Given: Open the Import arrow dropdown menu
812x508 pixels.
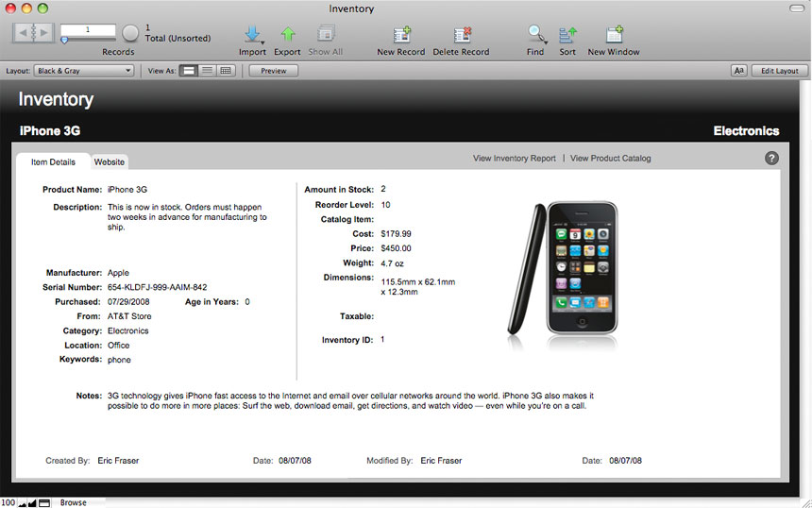Looking at the screenshot, I should pos(262,42).
